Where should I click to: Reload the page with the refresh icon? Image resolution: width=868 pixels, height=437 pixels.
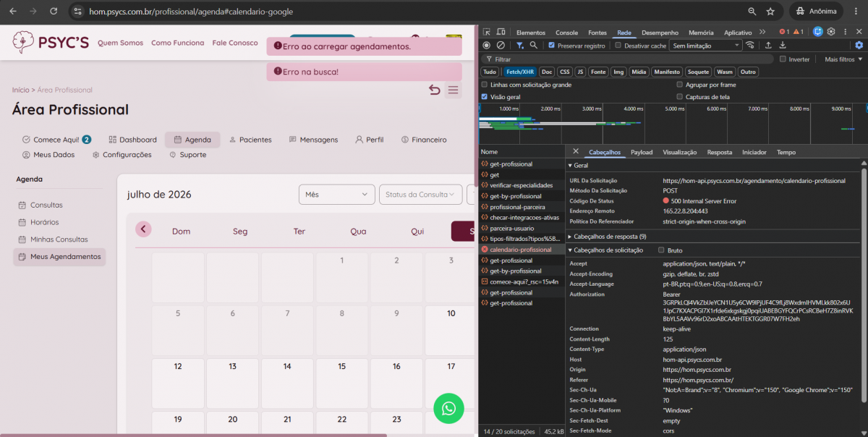point(54,12)
